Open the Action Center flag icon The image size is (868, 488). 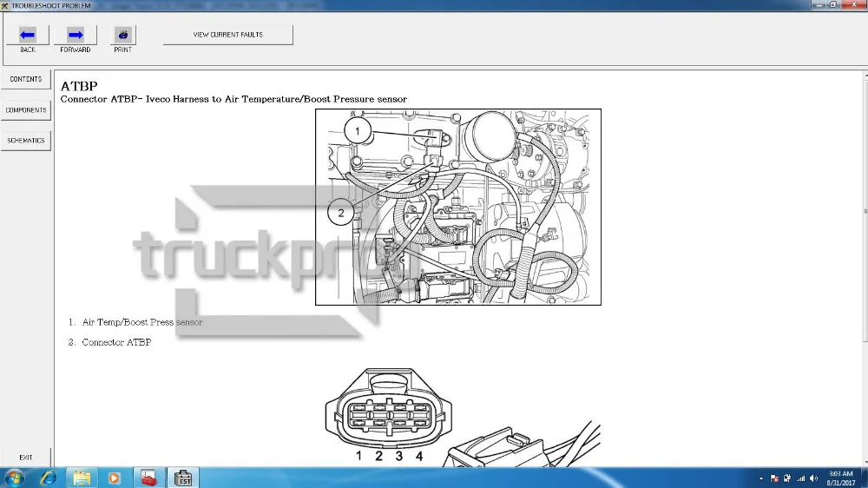tap(774, 478)
